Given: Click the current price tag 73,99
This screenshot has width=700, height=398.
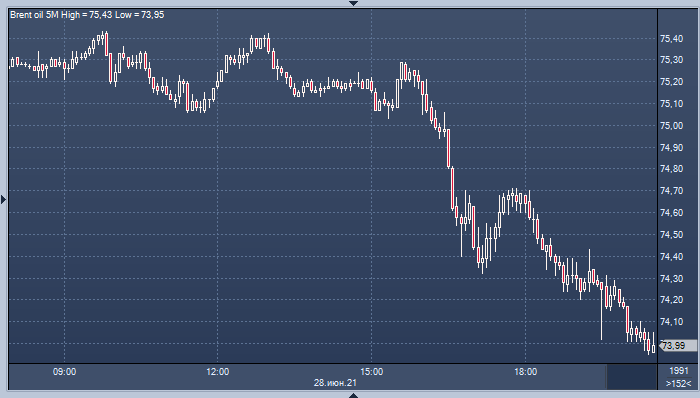Looking at the screenshot, I should pyautogui.click(x=678, y=345).
